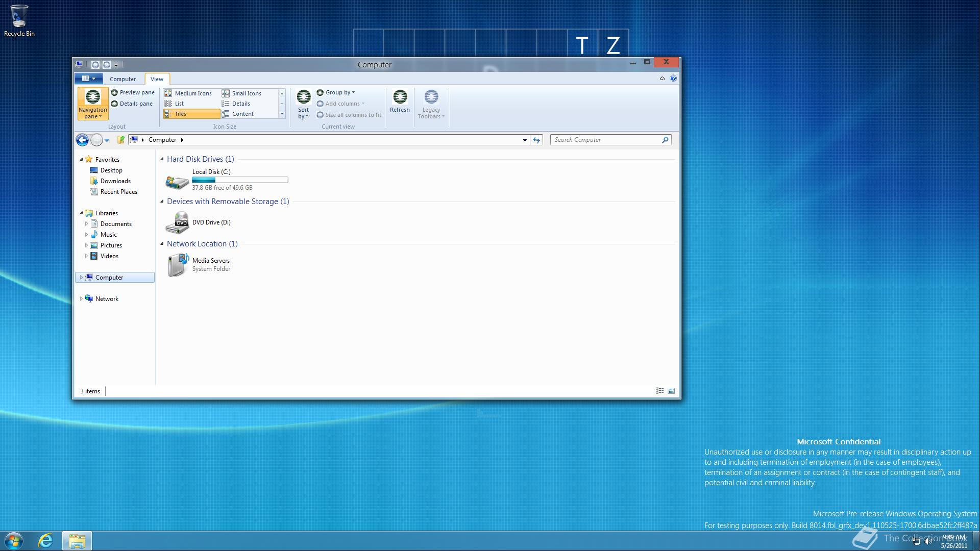This screenshot has width=980, height=551.
Task: Open Downloads in Favorites
Action: pyautogui.click(x=115, y=181)
